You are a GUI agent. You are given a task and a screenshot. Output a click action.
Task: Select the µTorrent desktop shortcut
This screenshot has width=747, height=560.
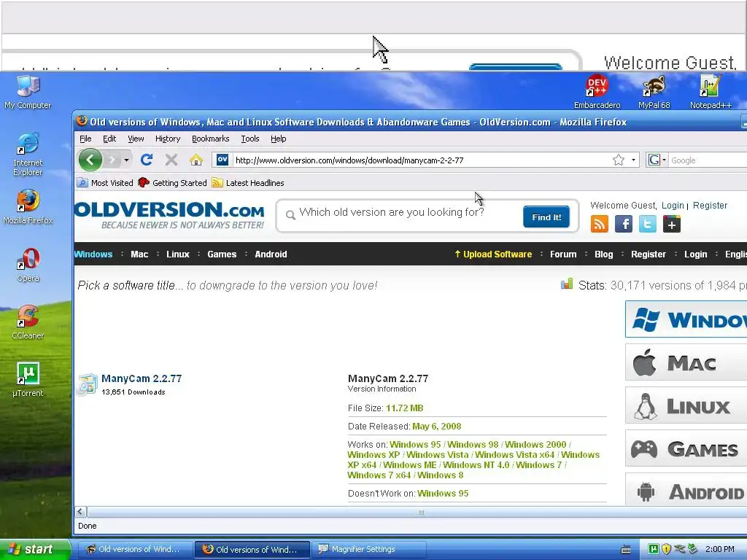pyautogui.click(x=28, y=379)
